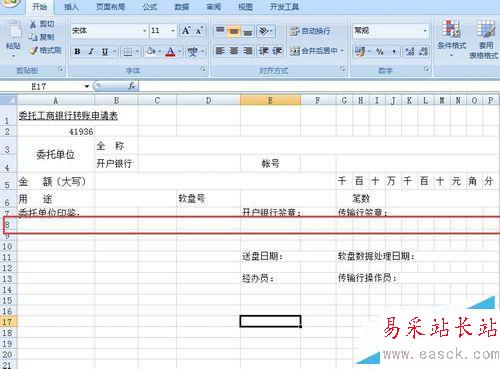The height and width of the screenshot is (369, 500).
Task: Switch to the 公式 (Formulas) tab
Action: coord(150,7)
